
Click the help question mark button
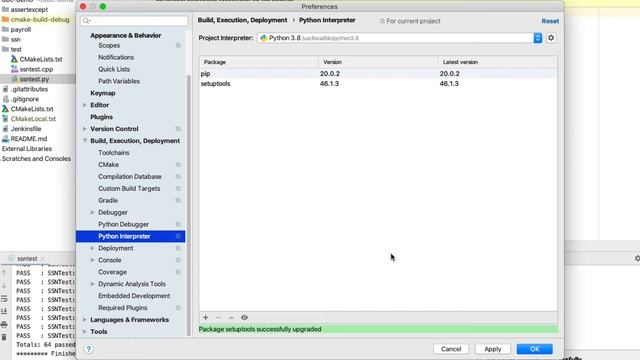point(89,349)
